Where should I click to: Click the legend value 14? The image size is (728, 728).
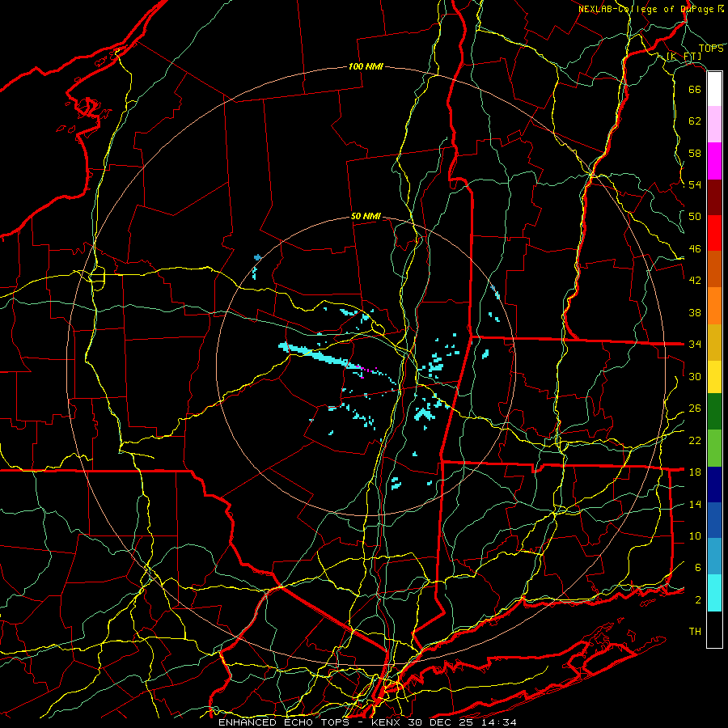coord(695,504)
